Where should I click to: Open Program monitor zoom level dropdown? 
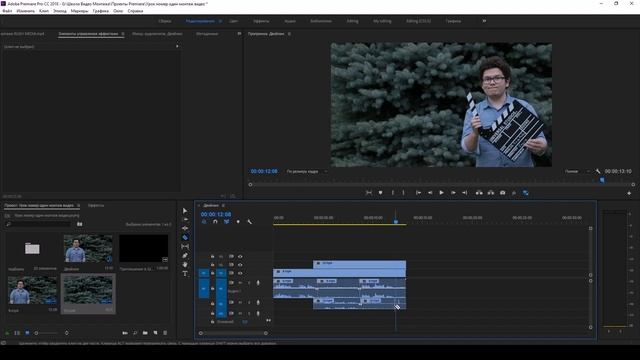click(x=307, y=171)
